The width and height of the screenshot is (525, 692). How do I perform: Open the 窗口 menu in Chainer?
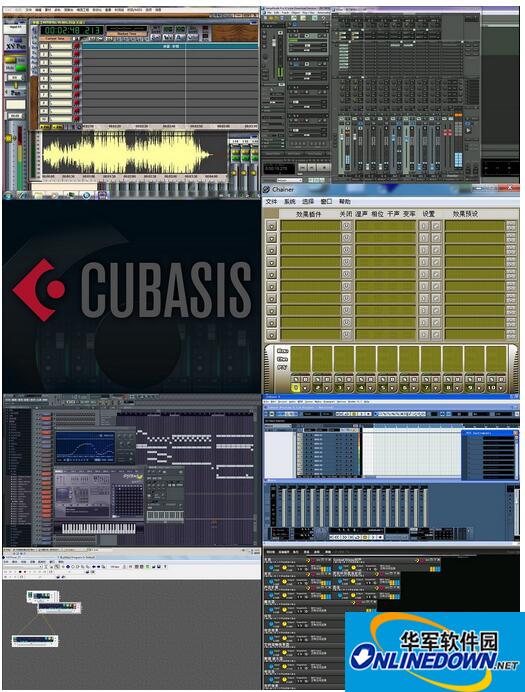point(326,201)
